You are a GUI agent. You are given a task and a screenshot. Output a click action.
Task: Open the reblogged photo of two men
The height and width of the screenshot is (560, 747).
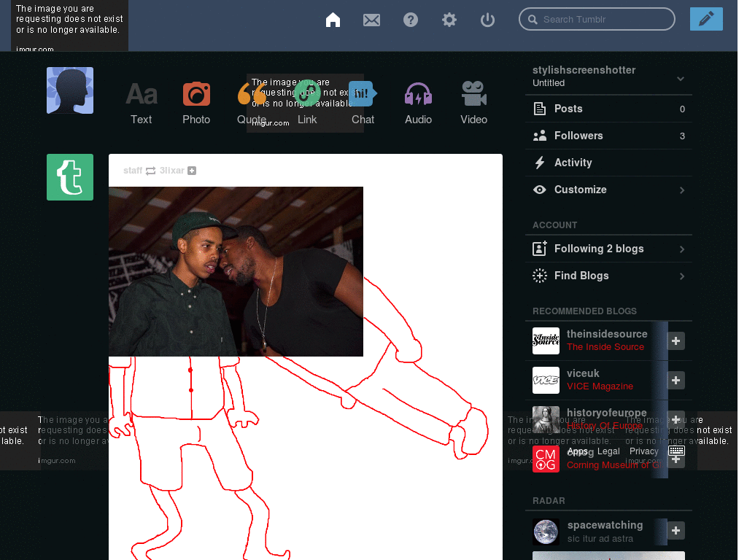tap(236, 271)
